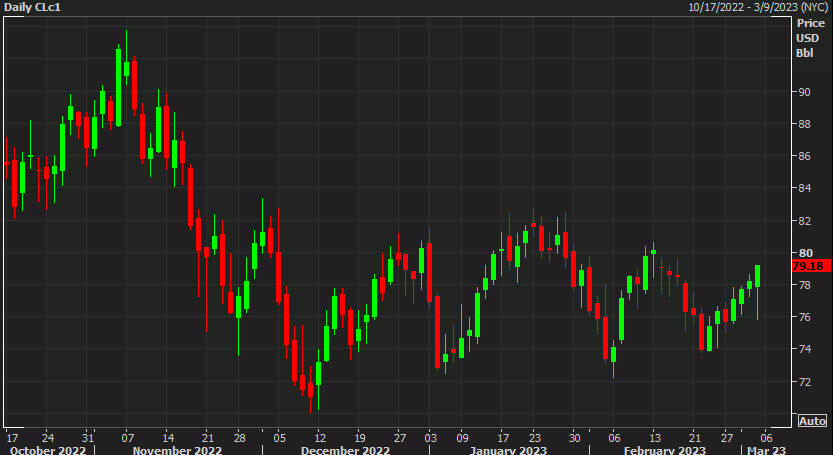The width and height of the screenshot is (833, 455).
Task: Click the 12 date tick in December
Action: click(x=318, y=439)
